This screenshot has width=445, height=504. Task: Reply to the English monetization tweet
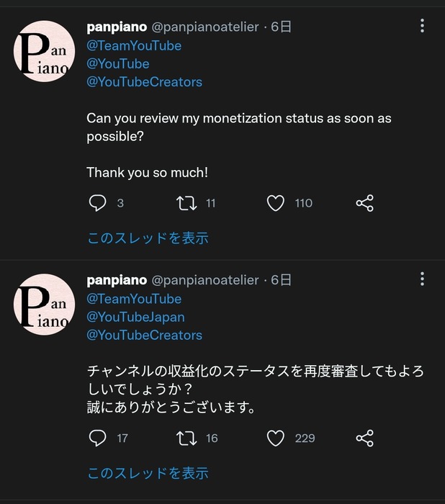click(x=98, y=203)
